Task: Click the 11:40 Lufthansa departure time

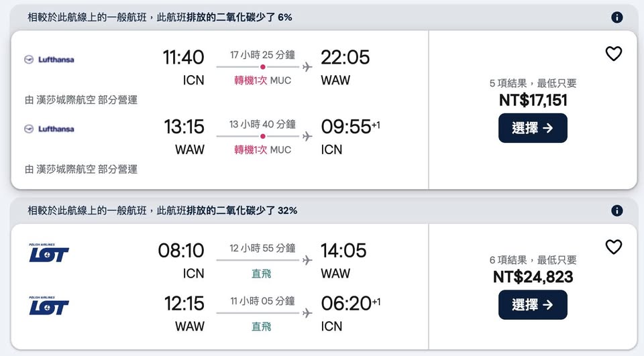Action: click(x=183, y=58)
